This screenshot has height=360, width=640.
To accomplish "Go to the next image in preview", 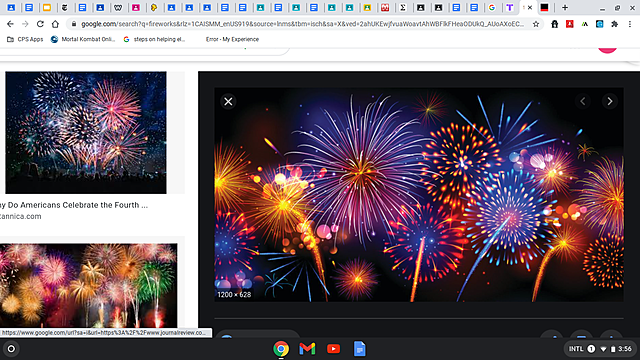I will [610, 101].
